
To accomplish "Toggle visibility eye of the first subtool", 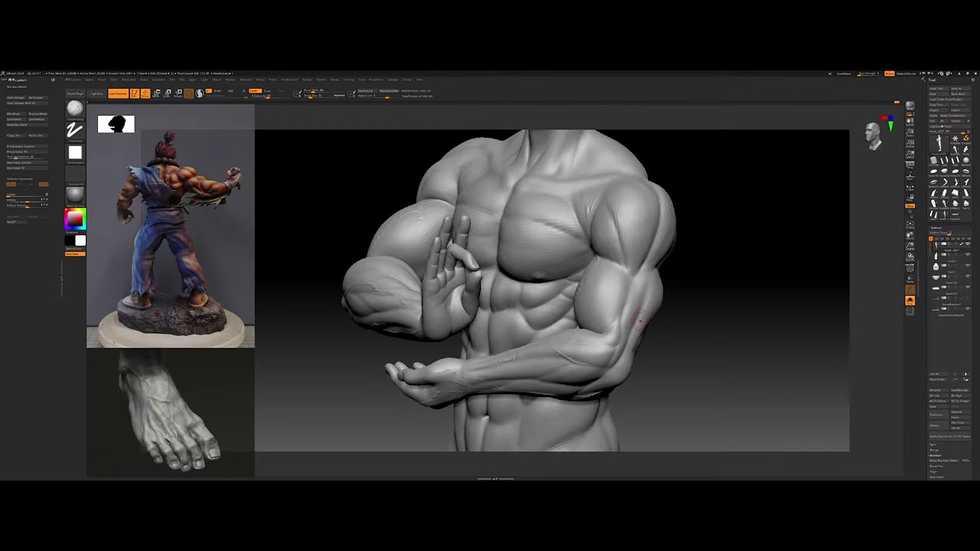I will (x=968, y=243).
